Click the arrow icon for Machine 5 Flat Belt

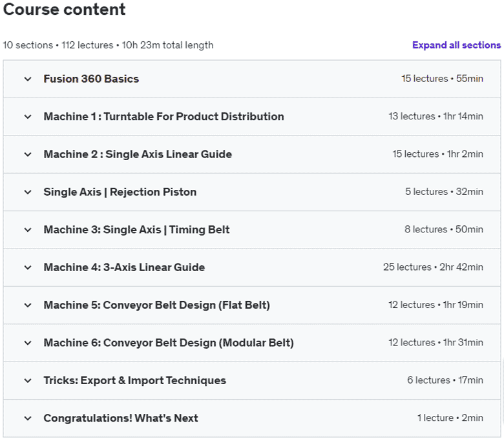(x=27, y=305)
